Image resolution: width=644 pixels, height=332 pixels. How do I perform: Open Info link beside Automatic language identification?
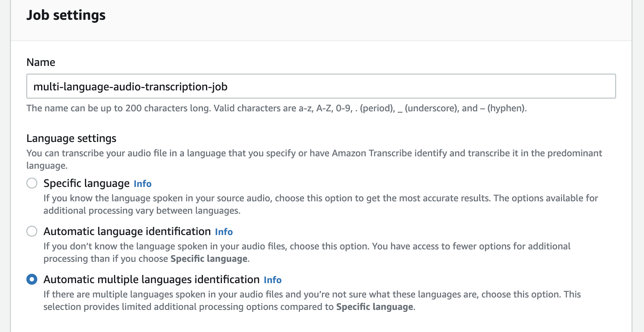pos(224,232)
